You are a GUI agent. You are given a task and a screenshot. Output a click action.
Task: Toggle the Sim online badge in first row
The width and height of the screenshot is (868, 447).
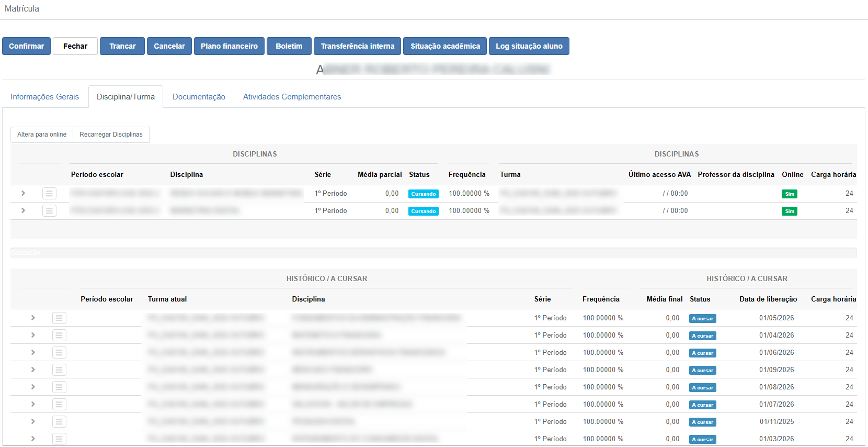789,194
